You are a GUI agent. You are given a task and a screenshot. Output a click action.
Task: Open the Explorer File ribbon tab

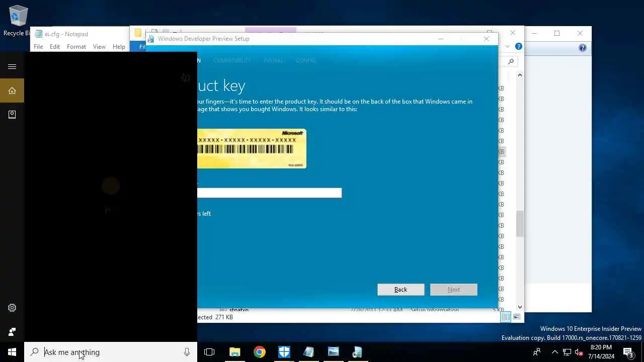138,47
